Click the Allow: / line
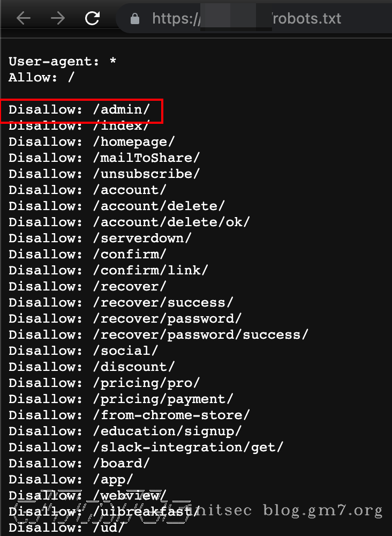 coord(42,78)
